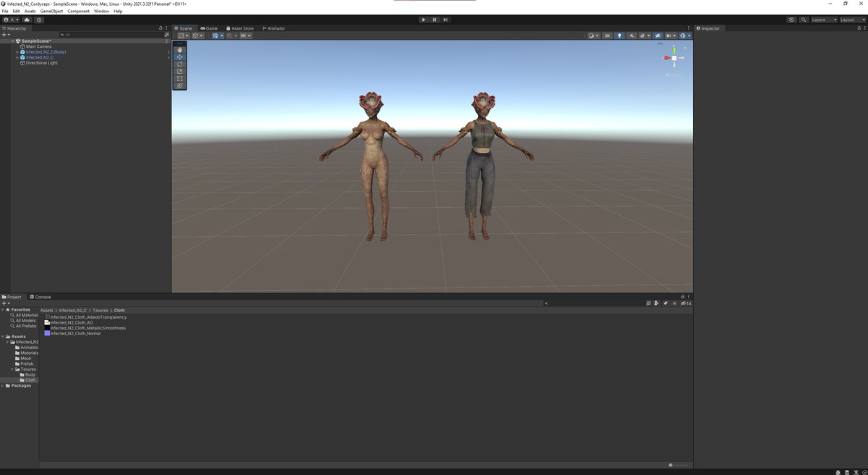Open the Project panel more options menu
This screenshot has width=868, height=475.
coord(689,297)
